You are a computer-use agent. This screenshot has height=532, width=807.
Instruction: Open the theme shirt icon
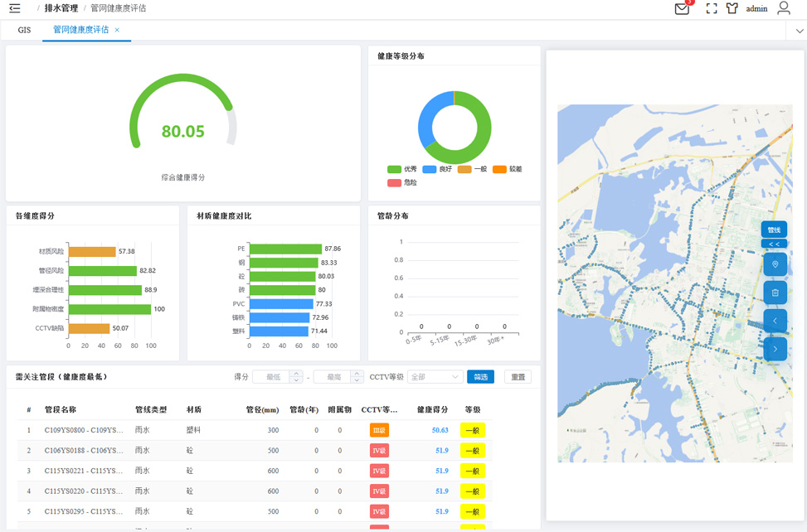(732, 8)
